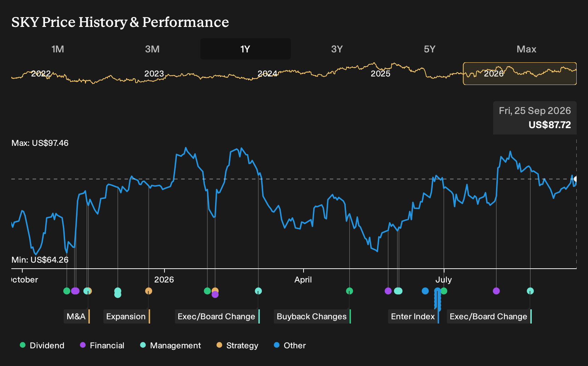Jump to 2022 on the overview chart

tap(41, 74)
